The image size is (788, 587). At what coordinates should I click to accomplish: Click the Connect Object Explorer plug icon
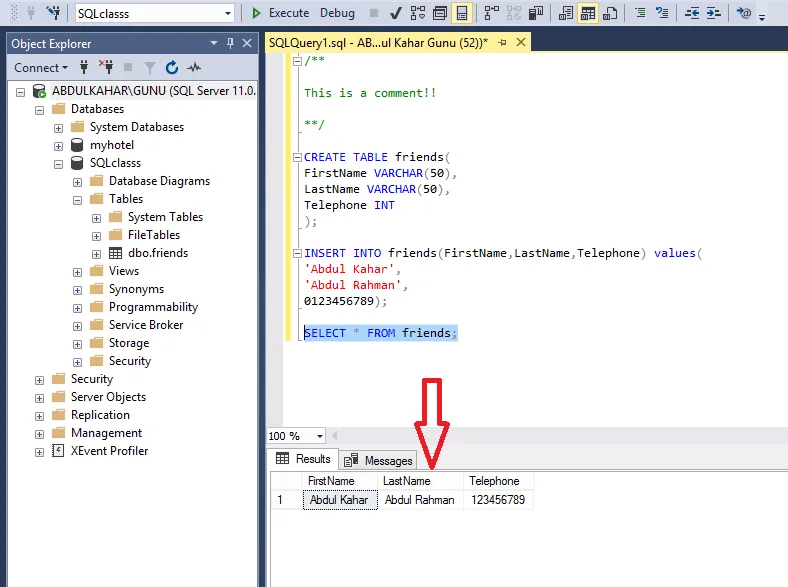coord(84,67)
